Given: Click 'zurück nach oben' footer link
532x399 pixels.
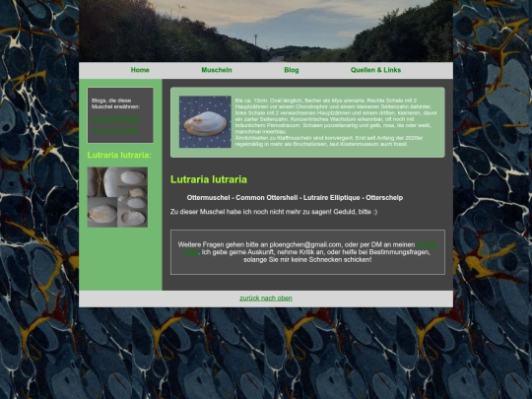Looking at the screenshot, I should [266, 299].
